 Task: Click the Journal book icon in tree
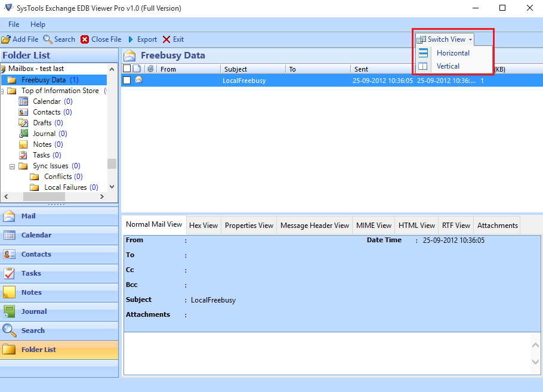23,134
